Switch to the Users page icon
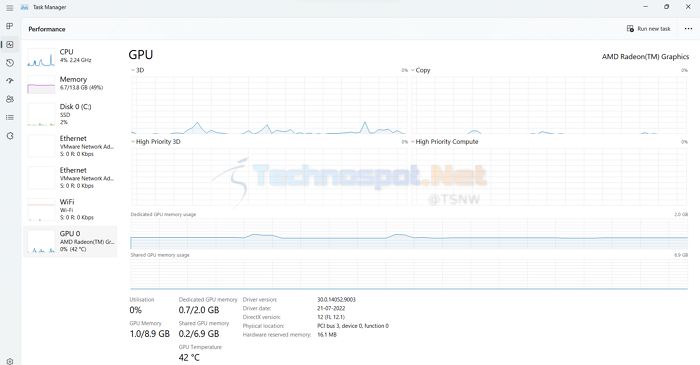Screen dimensions: 700x365 (10, 99)
